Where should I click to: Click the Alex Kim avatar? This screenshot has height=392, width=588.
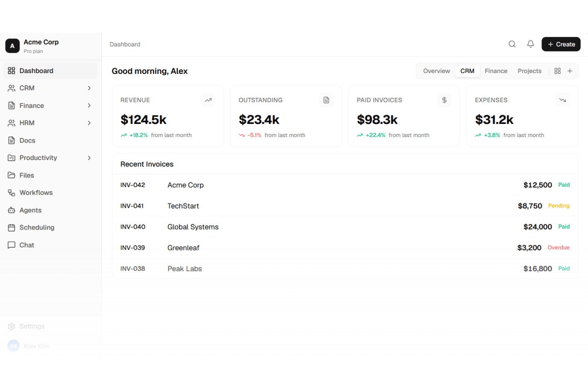(x=14, y=346)
